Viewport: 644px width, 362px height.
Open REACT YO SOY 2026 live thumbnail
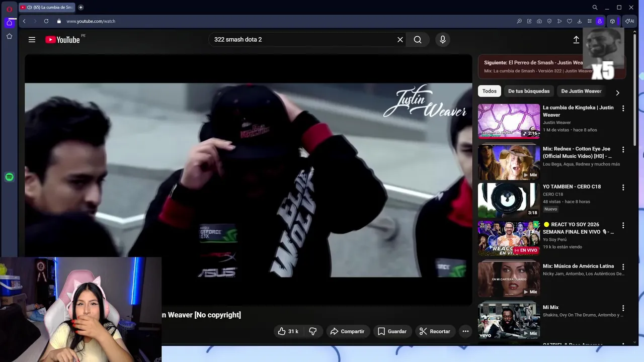509,238
